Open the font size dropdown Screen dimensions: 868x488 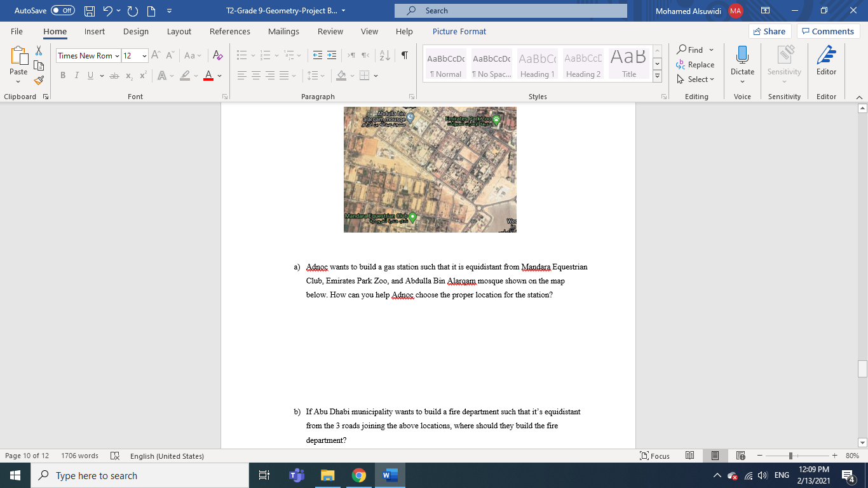coord(144,56)
